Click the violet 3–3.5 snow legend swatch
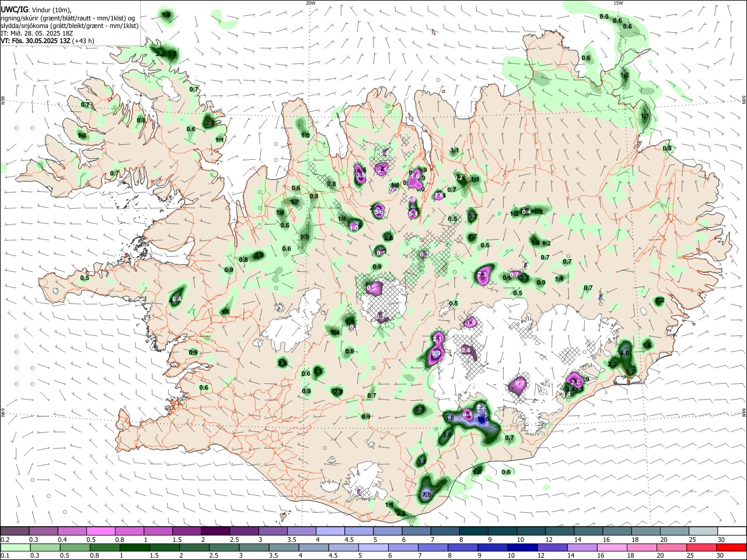Viewport: 747px width, 560px height. 272,531
